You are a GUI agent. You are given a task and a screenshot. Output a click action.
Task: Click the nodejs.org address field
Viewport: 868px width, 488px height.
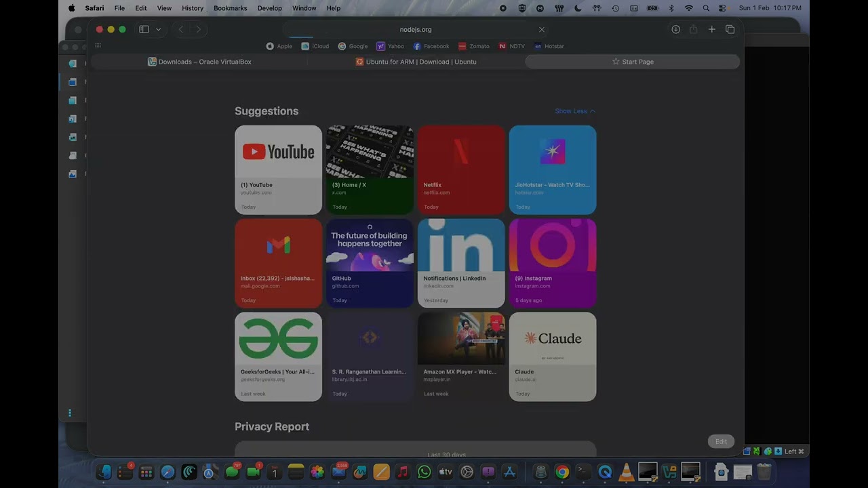[416, 30]
